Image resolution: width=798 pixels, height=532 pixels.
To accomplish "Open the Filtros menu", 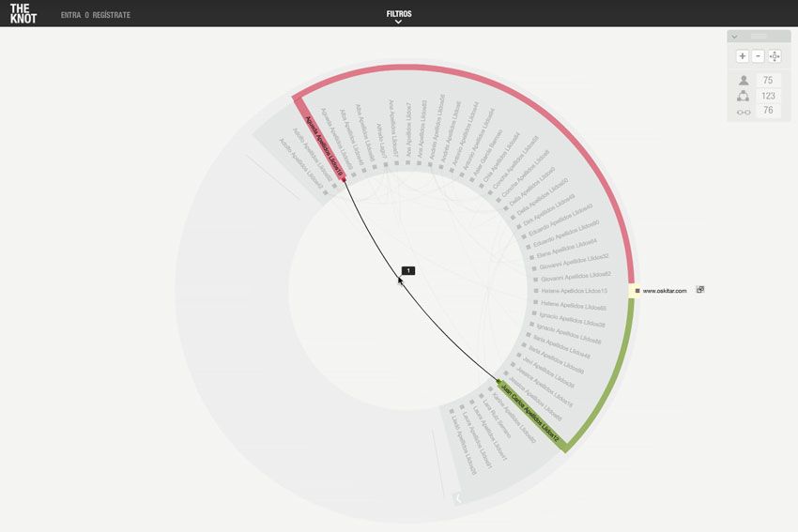I will tap(398, 14).
